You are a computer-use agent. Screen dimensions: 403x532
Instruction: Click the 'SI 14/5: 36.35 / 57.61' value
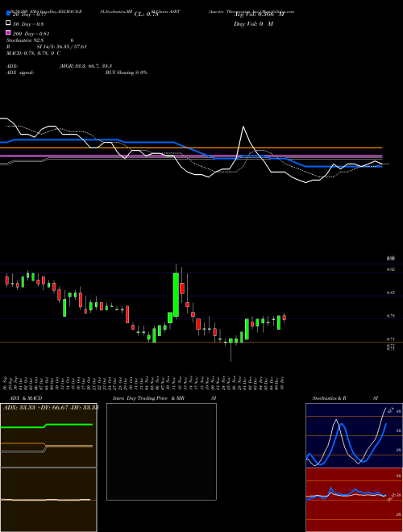62,47
